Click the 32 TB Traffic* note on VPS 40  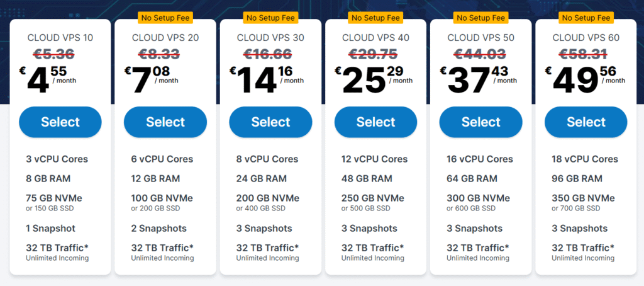[373, 248]
